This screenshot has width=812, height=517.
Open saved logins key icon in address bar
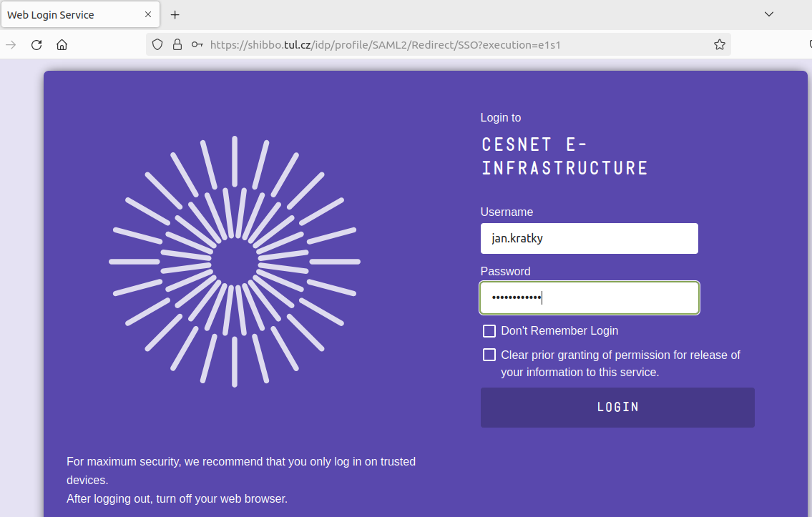point(197,45)
